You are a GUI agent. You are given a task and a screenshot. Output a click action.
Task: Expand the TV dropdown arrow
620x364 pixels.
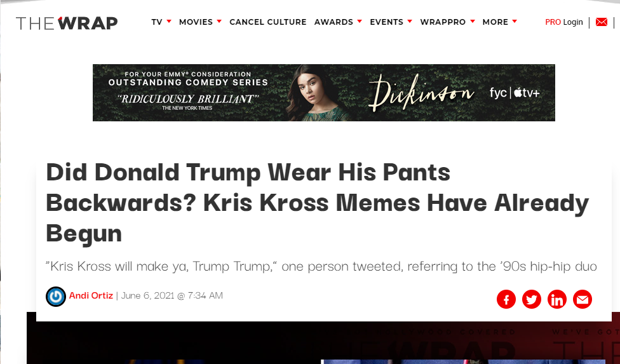tap(169, 22)
